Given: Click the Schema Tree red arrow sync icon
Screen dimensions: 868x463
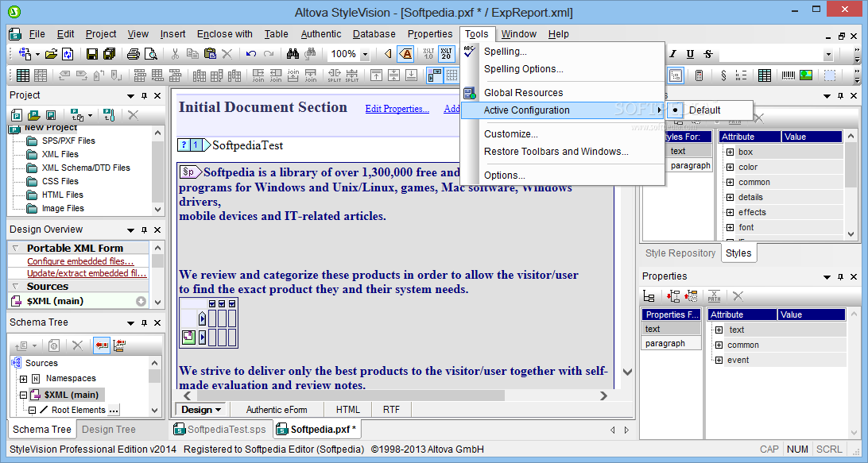Looking at the screenshot, I should (101, 345).
